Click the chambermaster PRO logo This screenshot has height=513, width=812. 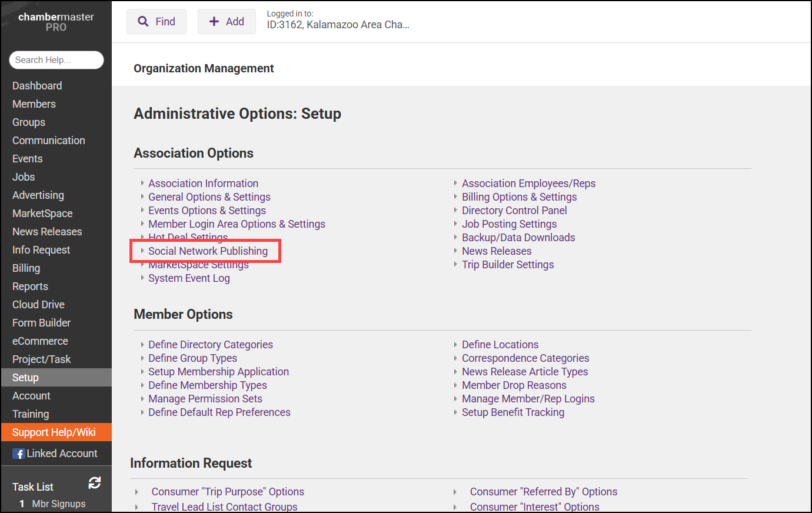(x=56, y=22)
